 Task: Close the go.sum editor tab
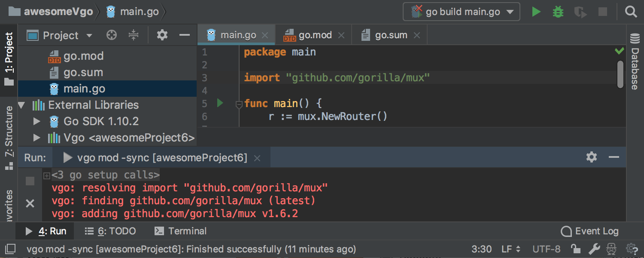pyautogui.click(x=417, y=36)
